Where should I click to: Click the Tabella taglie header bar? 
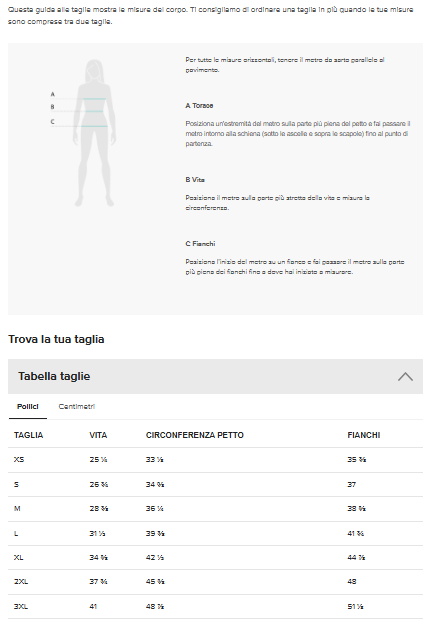(215, 376)
